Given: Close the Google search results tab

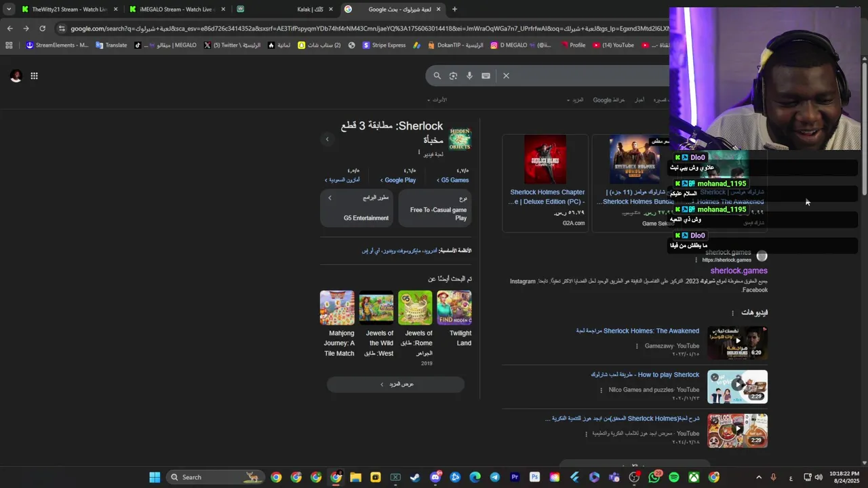Looking at the screenshot, I should pyautogui.click(x=438, y=9).
